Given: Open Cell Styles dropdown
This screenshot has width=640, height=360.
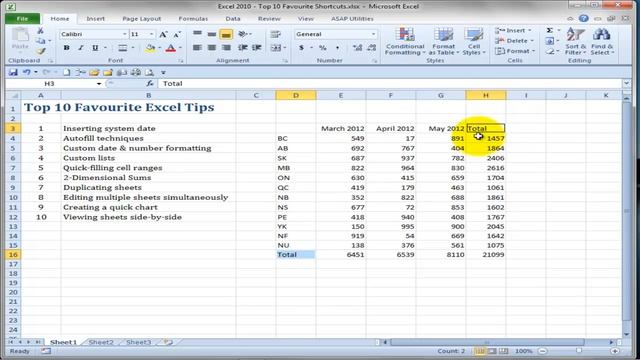Looking at the screenshot, I should (x=474, y=41).
